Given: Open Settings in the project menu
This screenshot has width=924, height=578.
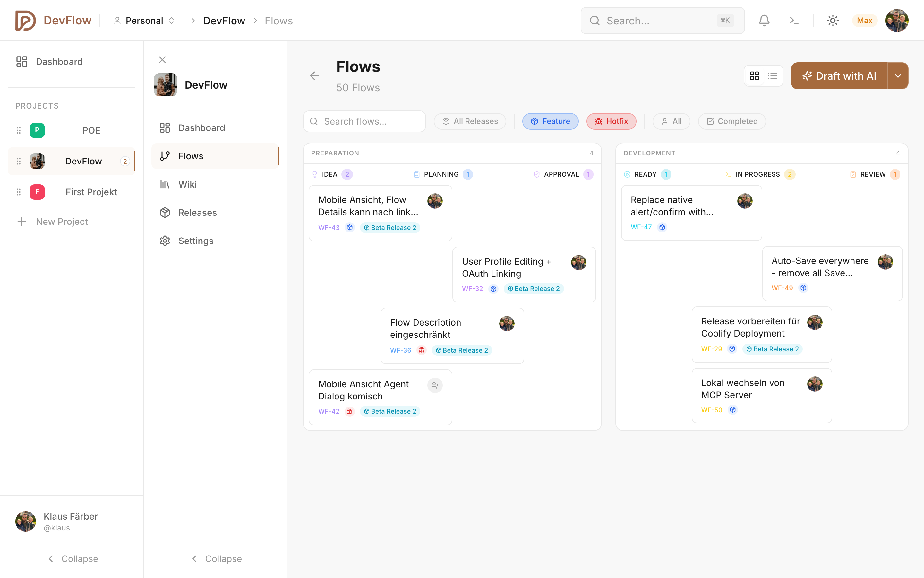Looking at the screenshot, I should click(215, 241).
